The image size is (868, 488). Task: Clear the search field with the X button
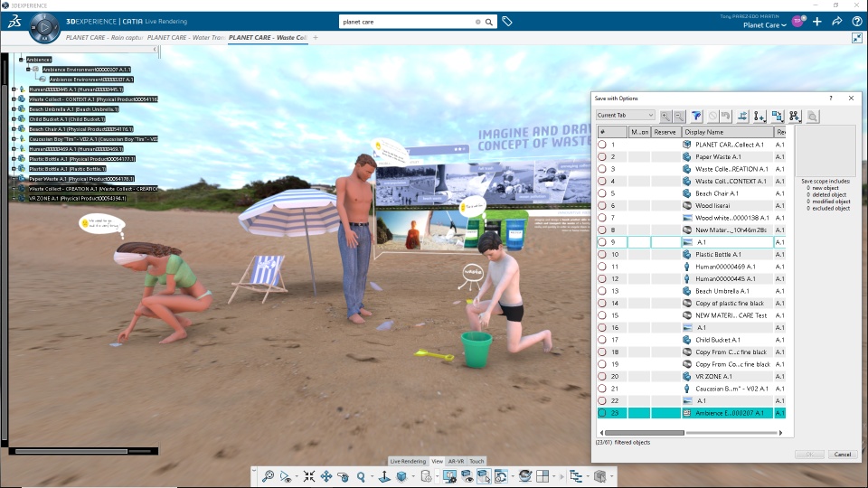(x=477, y=22)
